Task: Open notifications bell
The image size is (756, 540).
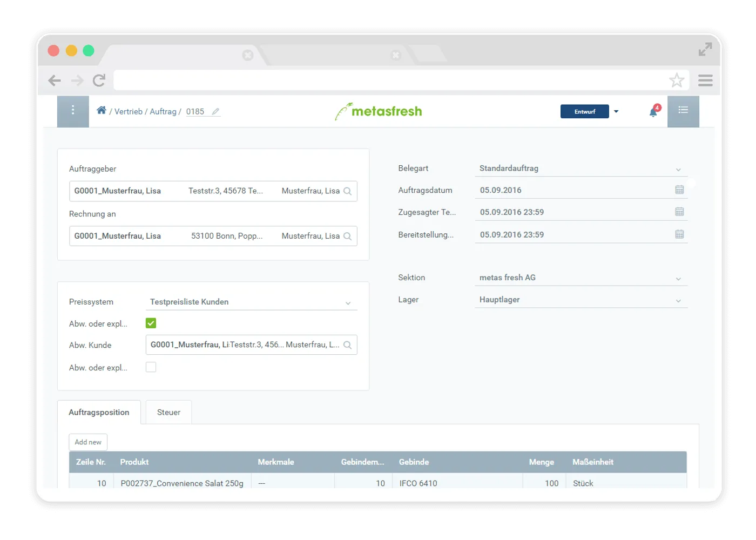Action: click(654, 111)
